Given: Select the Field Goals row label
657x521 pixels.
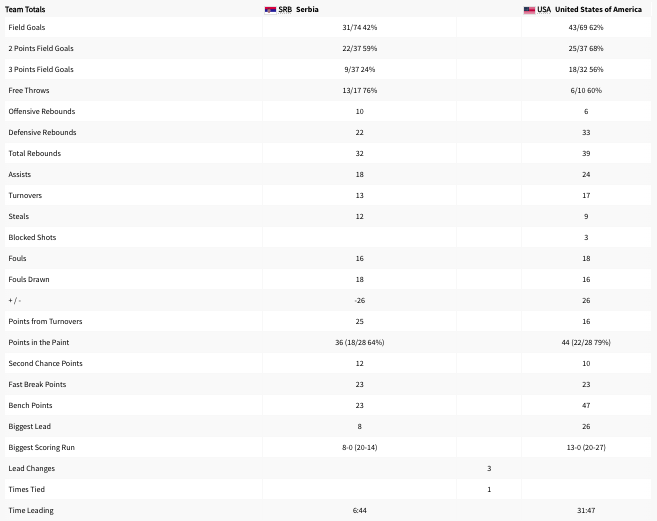Looking at the screenshot, I should [27, 27].
